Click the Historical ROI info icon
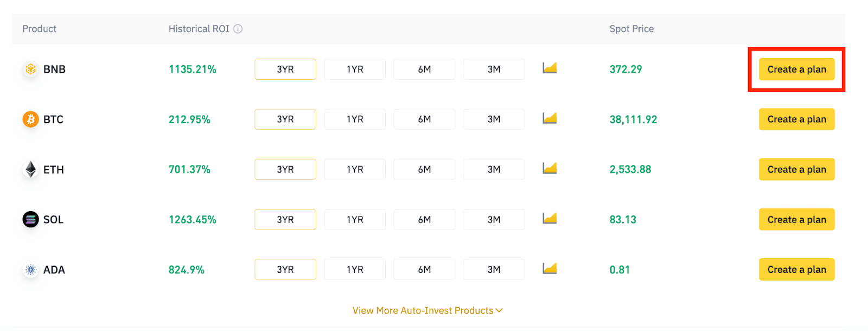The height and width of the screenshot is (331, 868). coord(238,29)
